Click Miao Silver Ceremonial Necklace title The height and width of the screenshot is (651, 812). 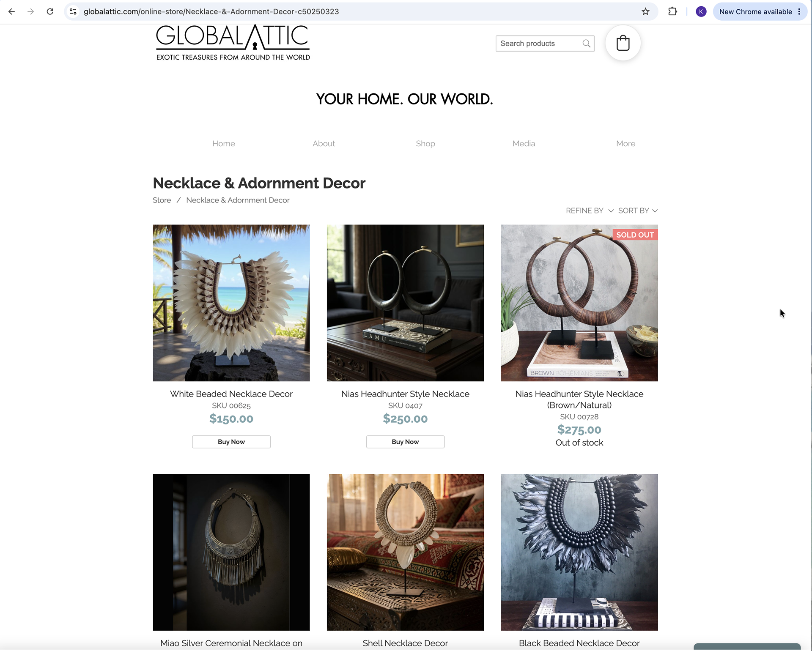tap(231, 643)
